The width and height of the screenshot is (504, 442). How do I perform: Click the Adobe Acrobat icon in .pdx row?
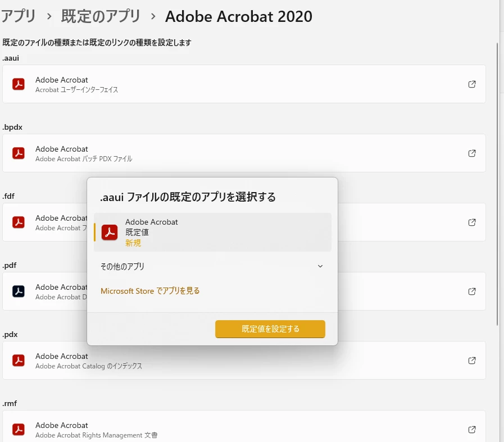[x=19, y=361]
